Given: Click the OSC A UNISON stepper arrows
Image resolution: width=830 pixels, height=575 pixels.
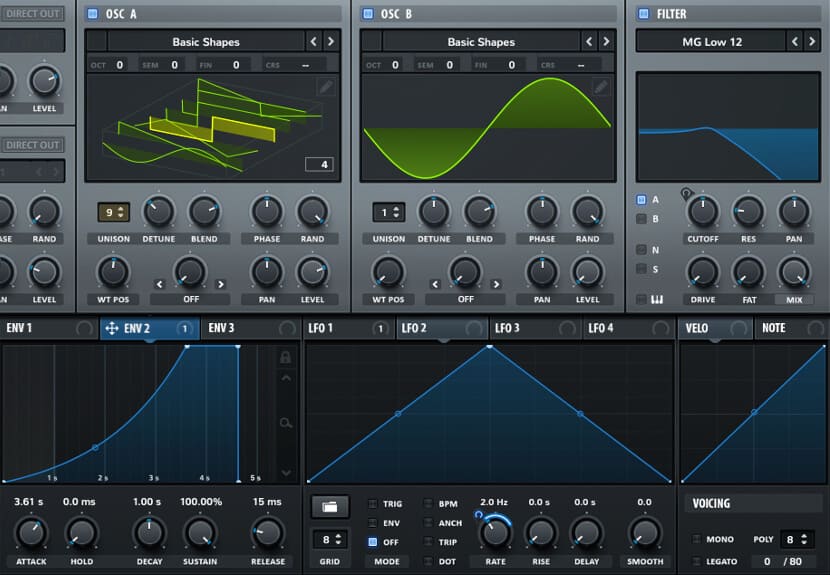Looking at the screenshot, I should click(121, 212).
